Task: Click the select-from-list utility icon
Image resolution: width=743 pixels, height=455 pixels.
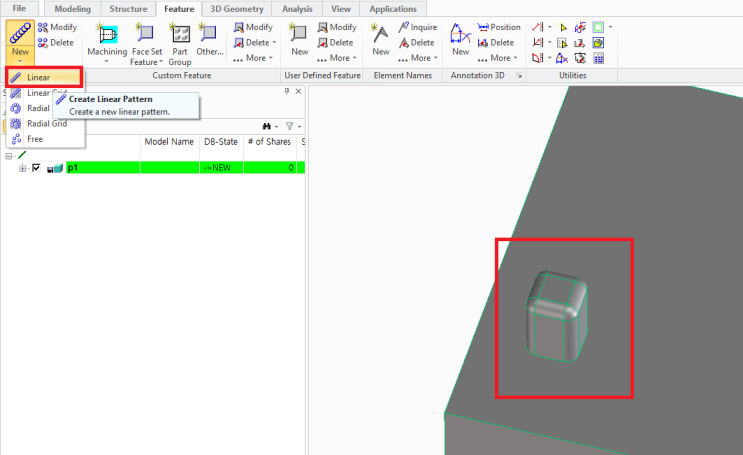Action: point(562,43)
